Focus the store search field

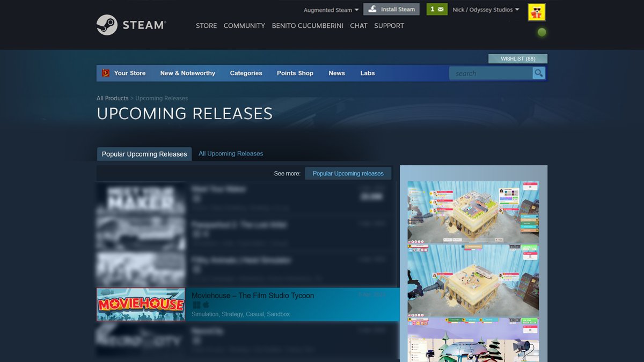click(x=491, y=73)
